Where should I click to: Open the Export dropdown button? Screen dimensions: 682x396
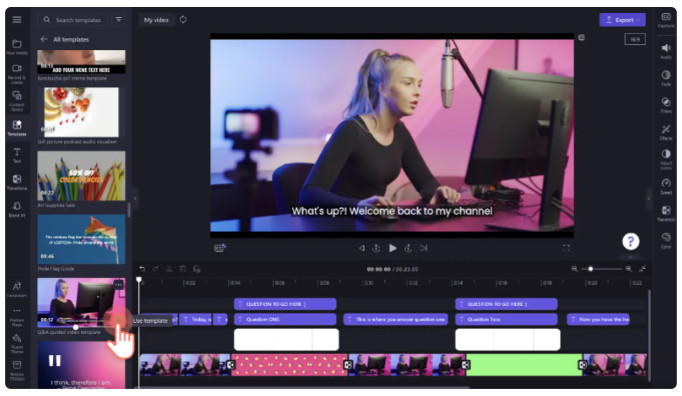[x=622, y=20]
